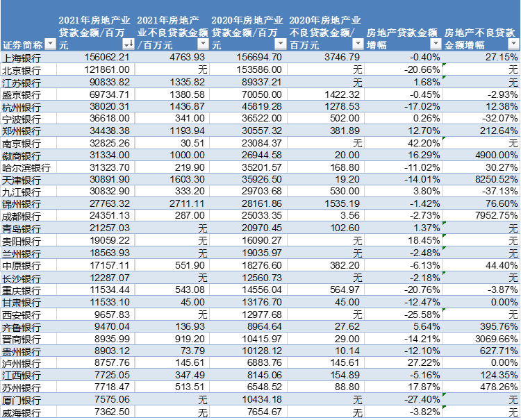Click the 1.68% cell for 江苏银行
The image size is (521, 420).
coord(403,82)
